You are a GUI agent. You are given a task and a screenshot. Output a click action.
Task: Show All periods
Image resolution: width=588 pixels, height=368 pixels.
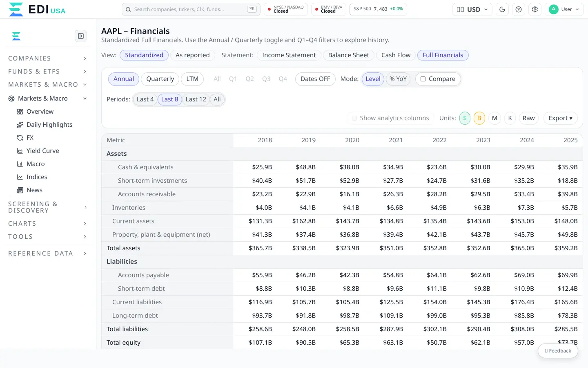(x=217, y=99)
